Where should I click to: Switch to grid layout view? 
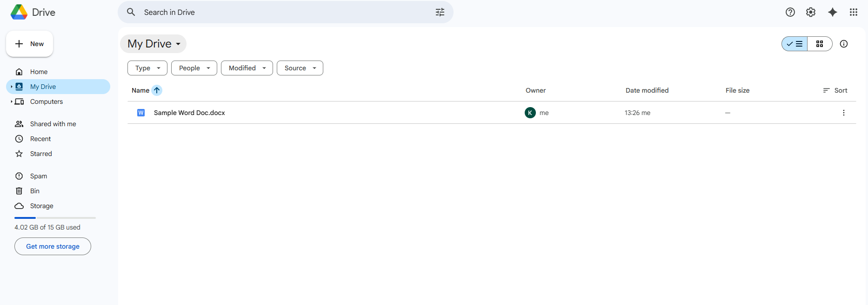coord(819,44)
